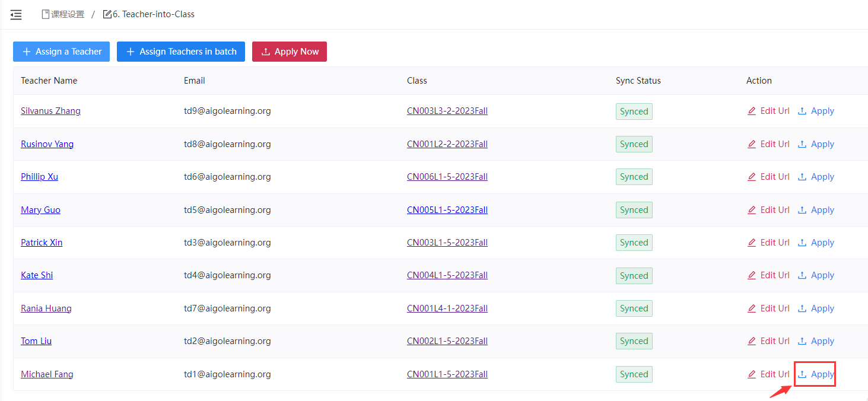The image size is (868, 401).
Task: Click the upload icon in Kate Shi's row
Action: coord(802,275)
